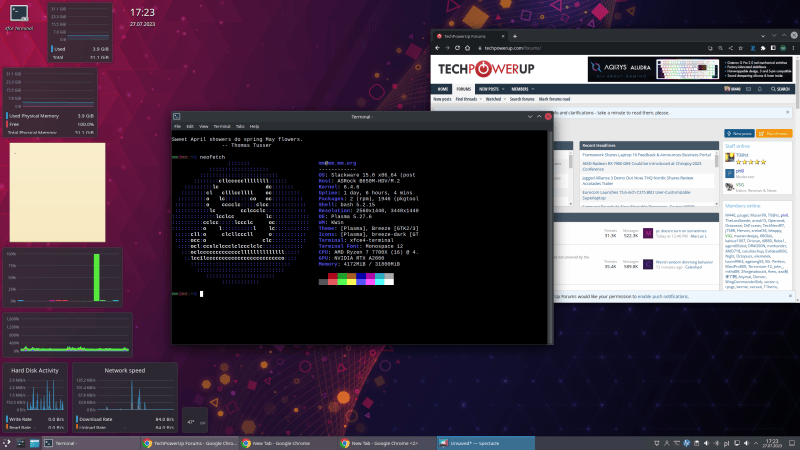Select the FORUMS tab on TechPowerUp
Viewport: 800px width, 450px height.
click(463, 89)
